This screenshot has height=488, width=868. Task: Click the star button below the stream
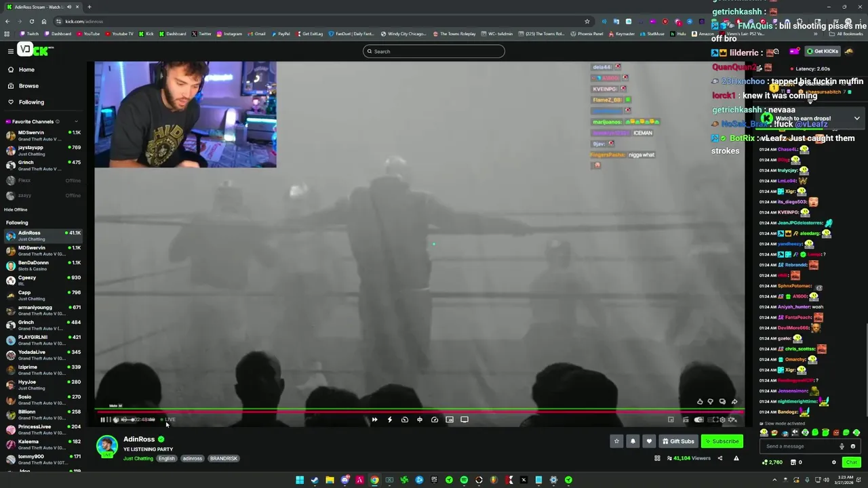click(x=616, y=441)
